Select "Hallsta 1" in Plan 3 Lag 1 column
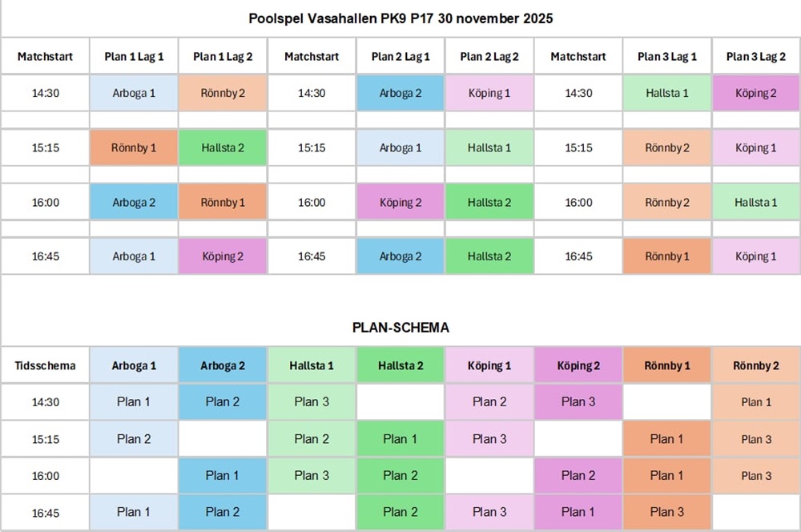 (667, 93)
